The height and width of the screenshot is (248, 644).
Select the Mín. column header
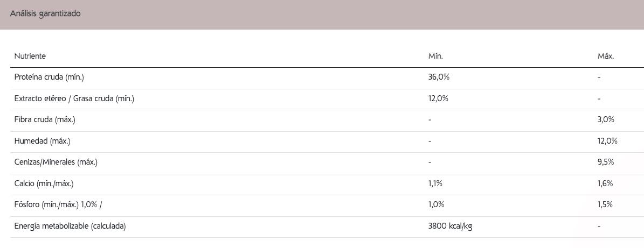435,56
